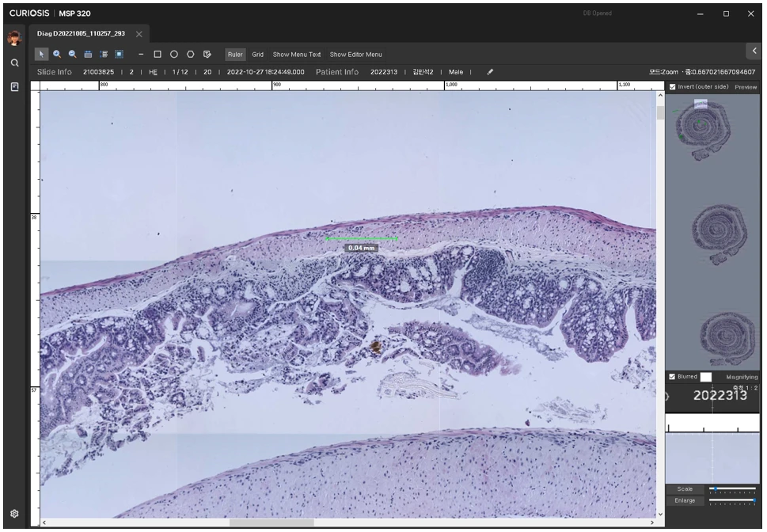
Task: Close the Diag D20221005 tab
Action: tap(139, 34)
